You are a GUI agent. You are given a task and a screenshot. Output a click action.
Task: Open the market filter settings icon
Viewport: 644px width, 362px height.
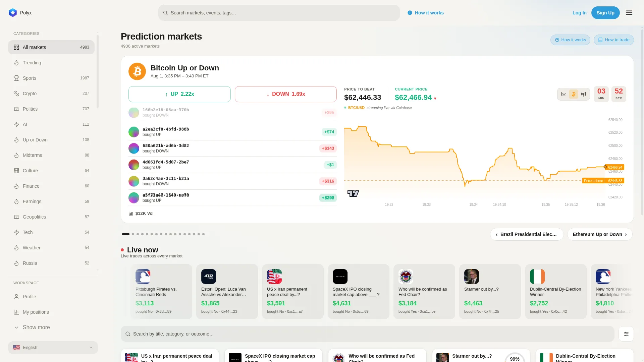pos(626,334)
